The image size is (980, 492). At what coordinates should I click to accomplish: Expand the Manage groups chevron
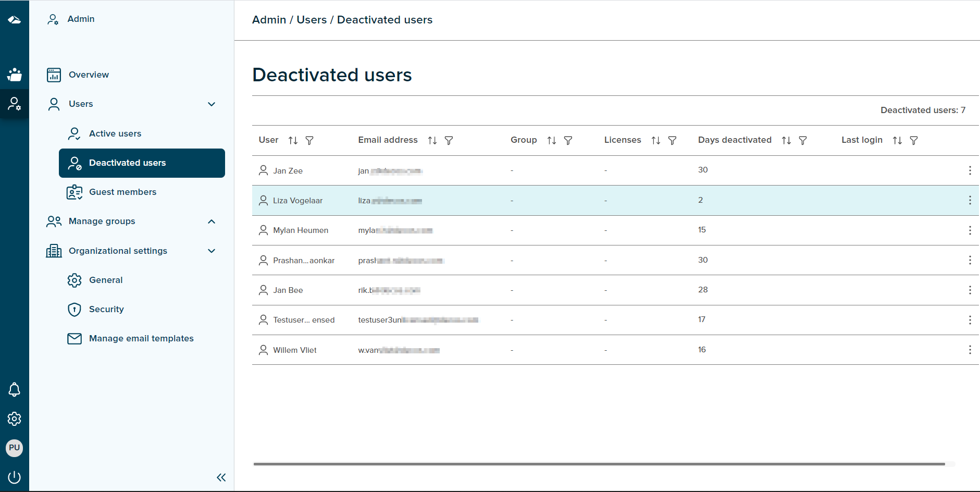click(x=212, y=222)
